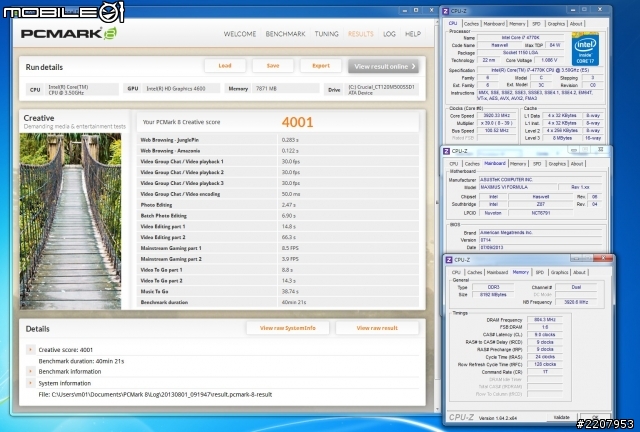Switch to Graphics tab in top CPU-Z window
This screenshot has width=640, height=432.
556,24
